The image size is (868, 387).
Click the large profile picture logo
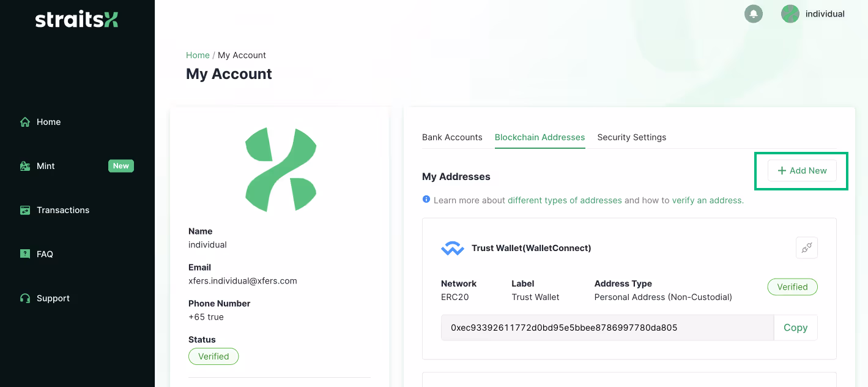tap(281, 170)
